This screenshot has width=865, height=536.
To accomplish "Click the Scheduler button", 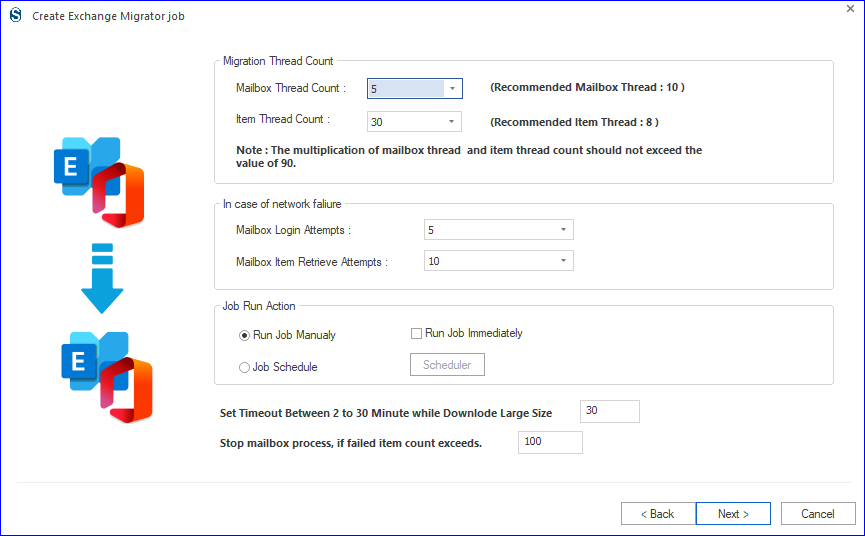I will (447, 365).
